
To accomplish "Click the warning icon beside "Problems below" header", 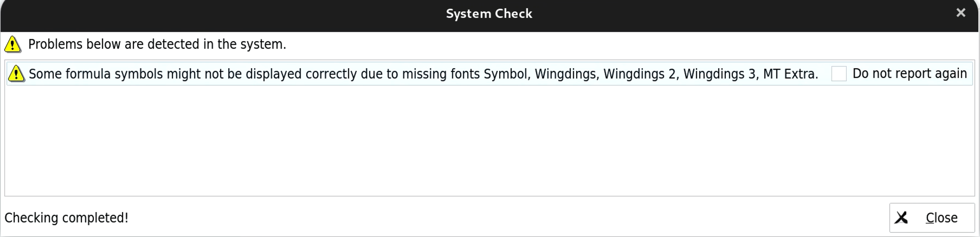I will point(12,44).
